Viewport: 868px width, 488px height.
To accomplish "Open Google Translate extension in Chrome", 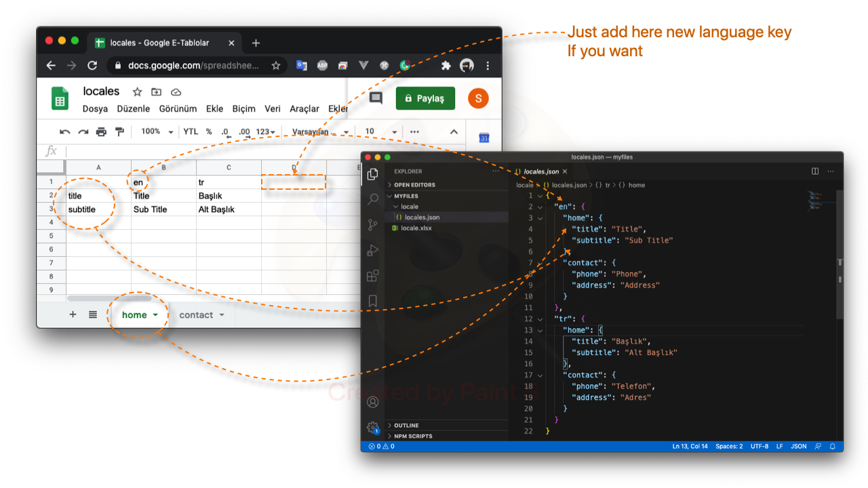I will [302, 66].
